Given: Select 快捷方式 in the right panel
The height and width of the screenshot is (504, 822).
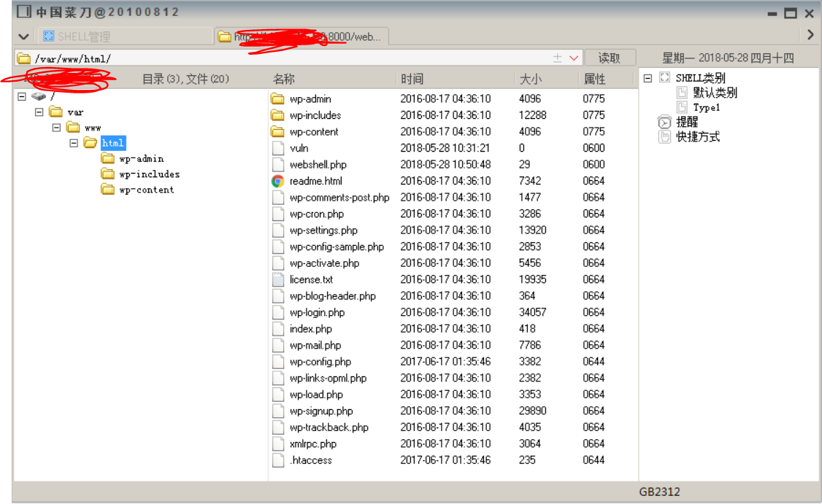Looking at the screenshot, I should coord(698,137).
